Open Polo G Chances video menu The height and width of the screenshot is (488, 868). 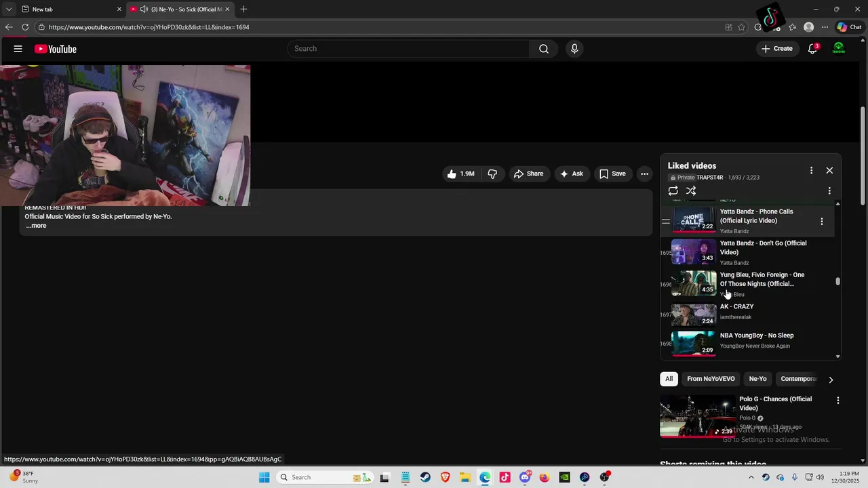click(x=837, y=401)
